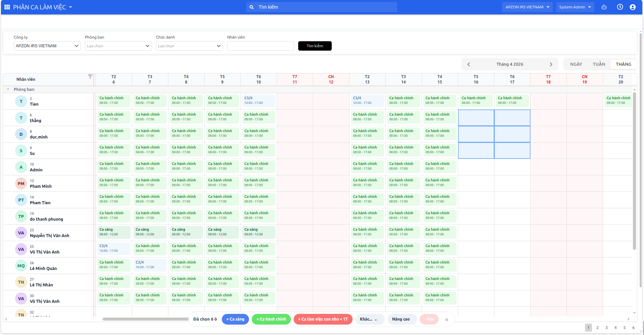Screen dimensions: 644x335
Task: Switch to TUẦN view
Action: (x=599, y=64)
